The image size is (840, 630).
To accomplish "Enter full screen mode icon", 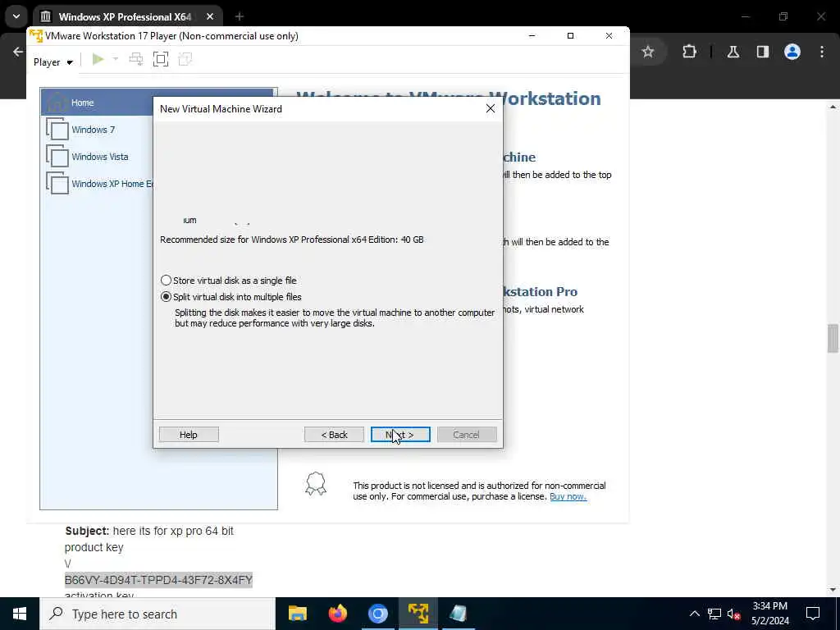I will tap(161, 59).
